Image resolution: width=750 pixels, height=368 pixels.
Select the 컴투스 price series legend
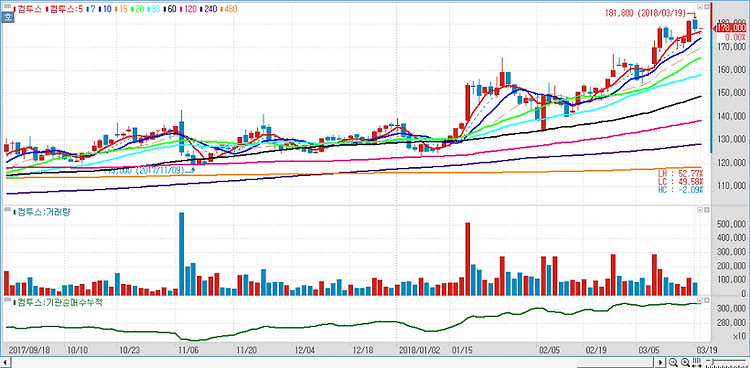[28, 9]
